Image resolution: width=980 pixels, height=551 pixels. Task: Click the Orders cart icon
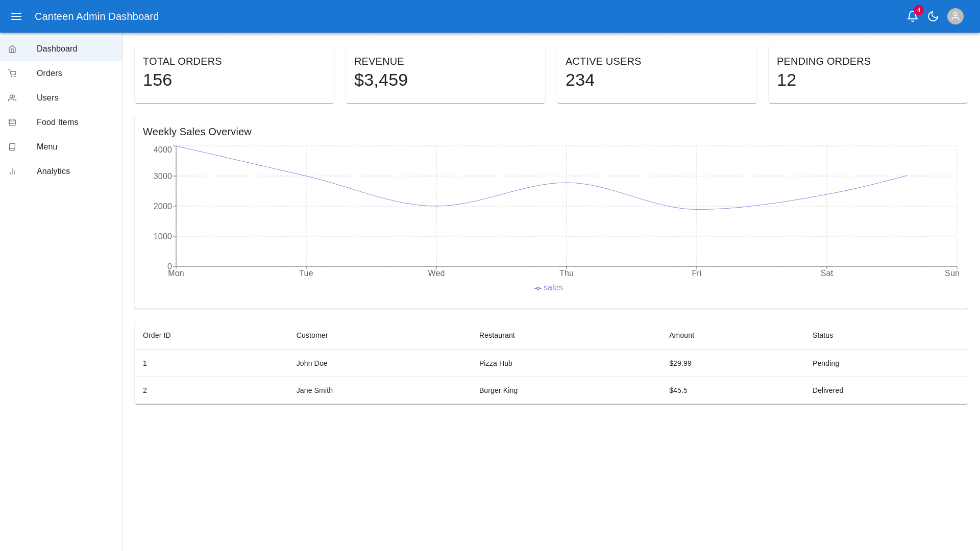click(x=12, y=73)
